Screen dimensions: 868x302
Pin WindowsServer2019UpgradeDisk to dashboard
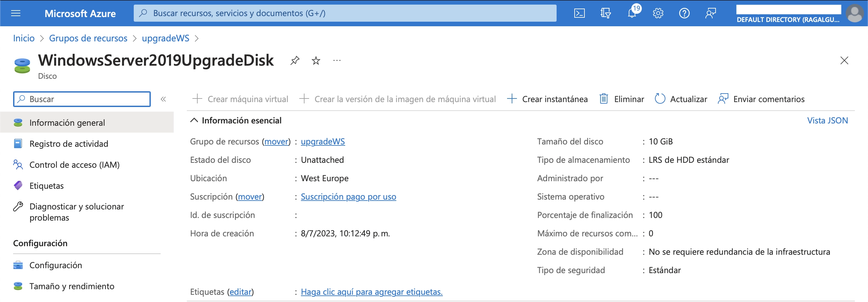click(x=295, y=60)
